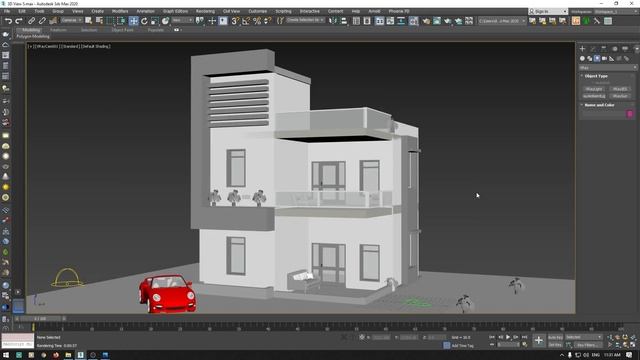Open the Create panel plus tab
Screen dimensions: 640x360
[x=582, y=49]
